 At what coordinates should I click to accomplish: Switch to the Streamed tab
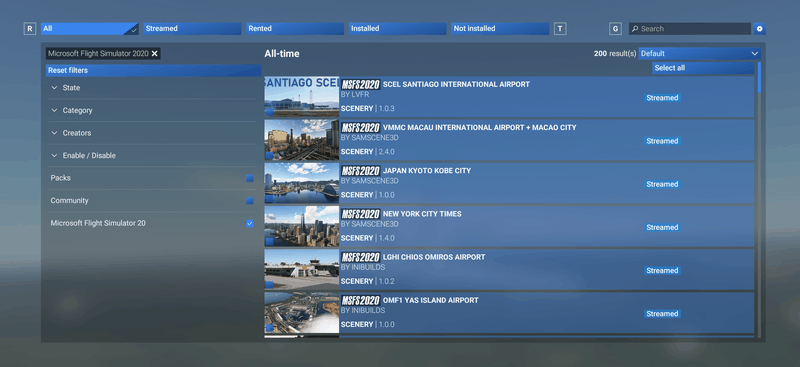192,29
